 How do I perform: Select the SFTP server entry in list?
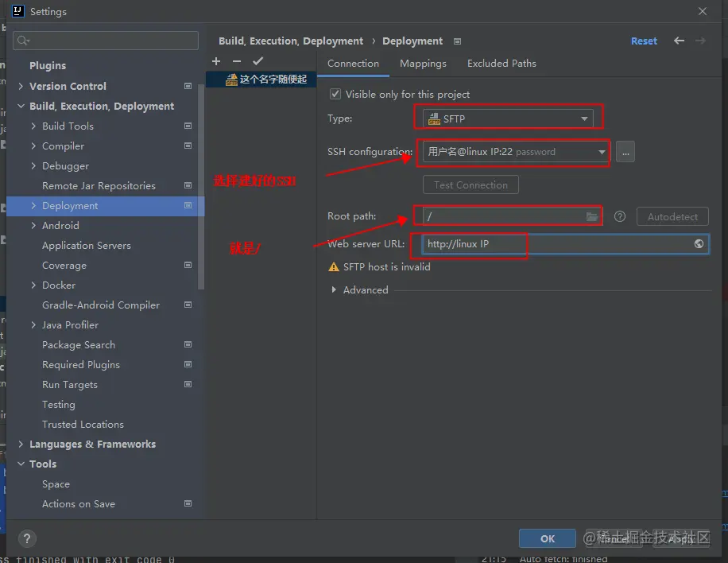(x=261, y=80)
